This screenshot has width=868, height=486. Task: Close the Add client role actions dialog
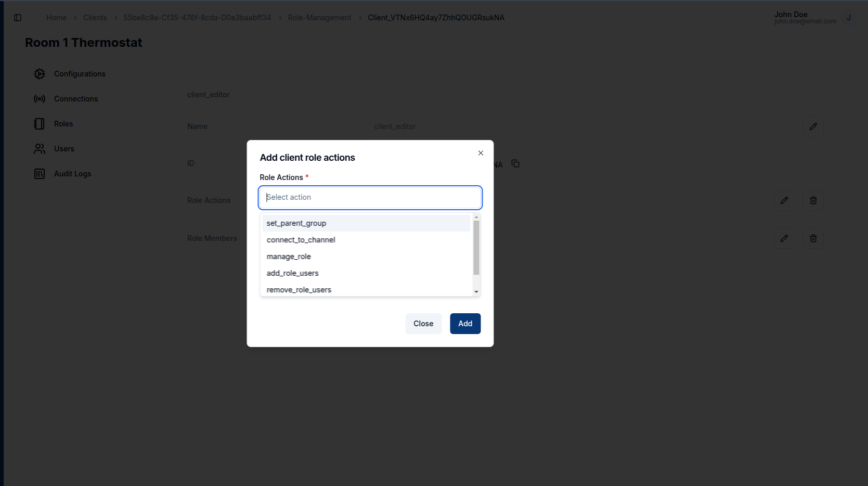481,153
